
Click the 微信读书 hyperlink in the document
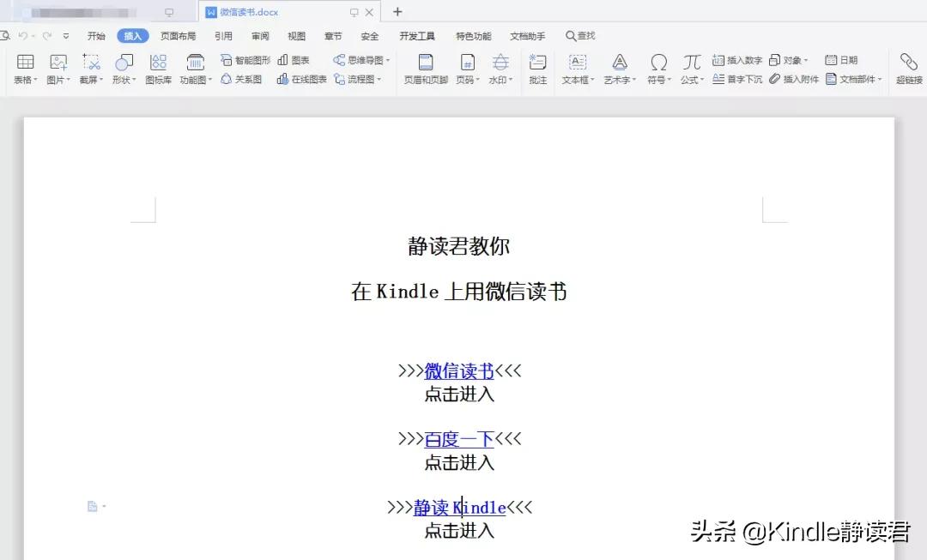point(458,370)
